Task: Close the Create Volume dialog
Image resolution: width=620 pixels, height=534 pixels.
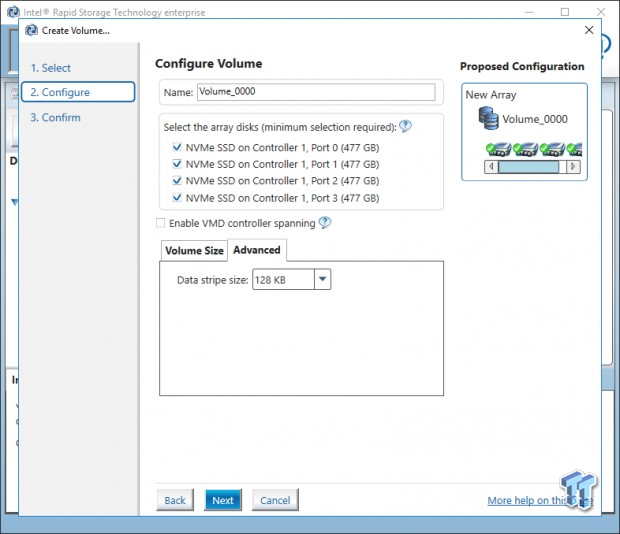Action: pyautogui.click(x=589, y=30)
